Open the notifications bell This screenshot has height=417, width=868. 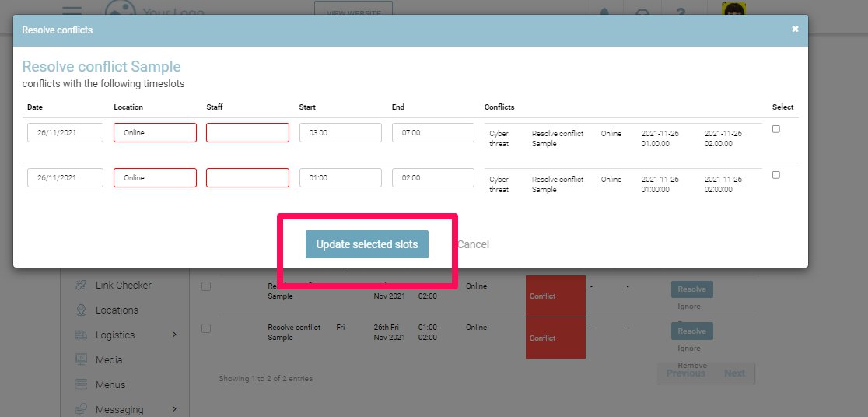(x=604, y=11)
